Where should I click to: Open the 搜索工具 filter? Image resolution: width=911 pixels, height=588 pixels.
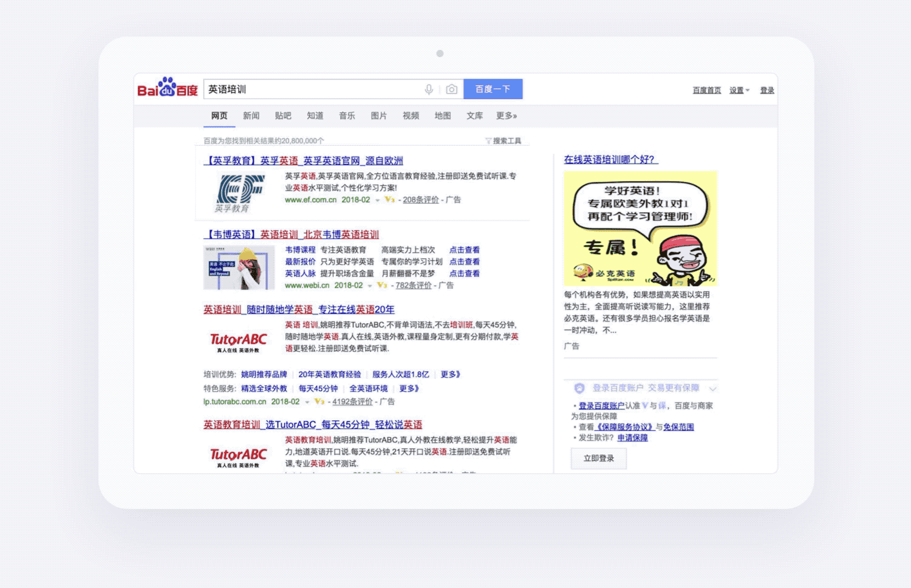click(x=503, y=141)
